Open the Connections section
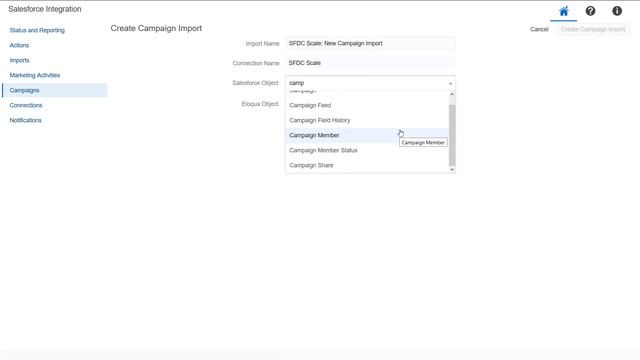Viewport: 640px width, 360px height. [x=26, y=105]
